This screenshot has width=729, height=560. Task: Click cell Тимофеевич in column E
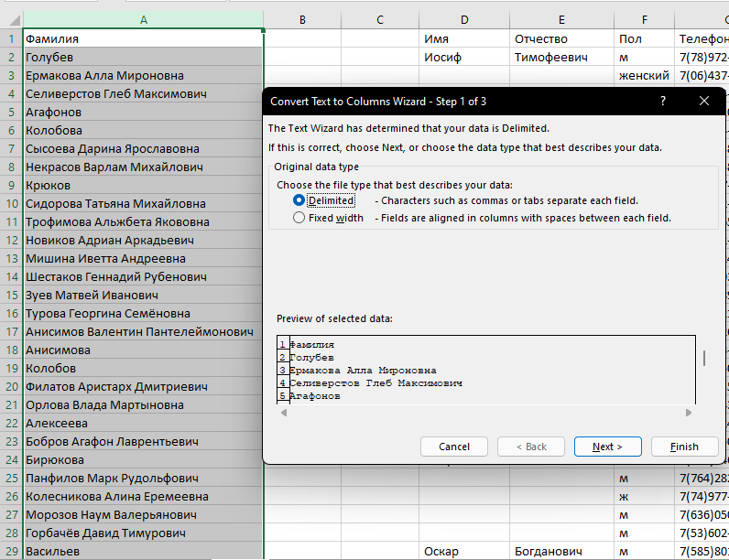(x=561, y=57)
